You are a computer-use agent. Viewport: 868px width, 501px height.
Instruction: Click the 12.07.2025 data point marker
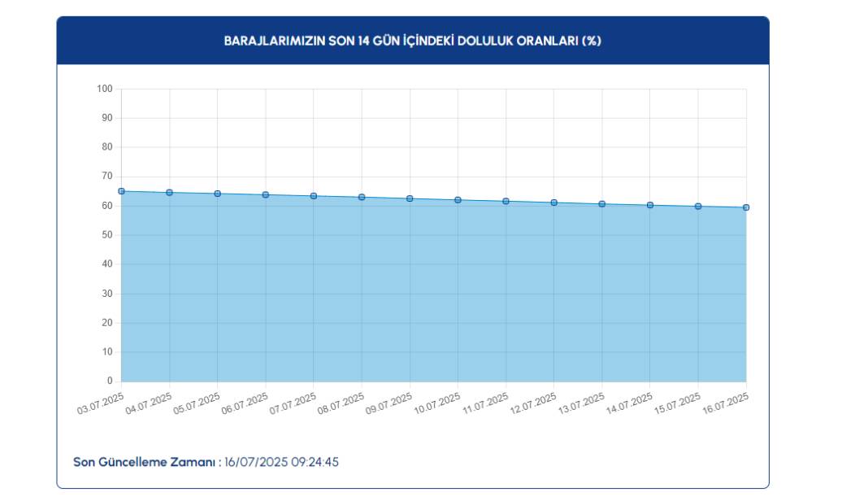[x=554, y=203]
